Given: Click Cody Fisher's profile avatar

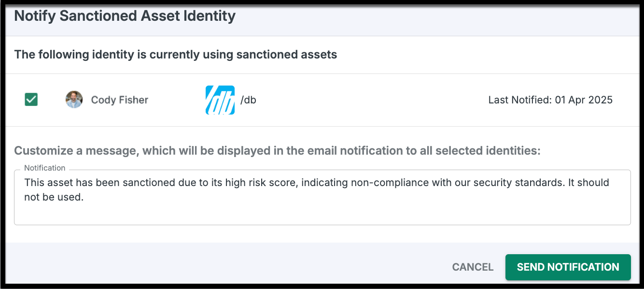Looking at the screenshot, I should (x=74, y=100).
